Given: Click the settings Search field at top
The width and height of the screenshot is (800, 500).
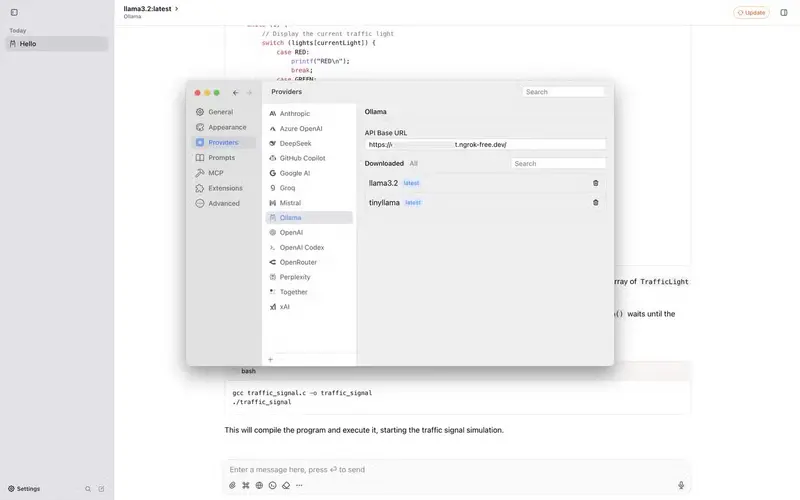Looking at the screenshot, I should [563, 92].
